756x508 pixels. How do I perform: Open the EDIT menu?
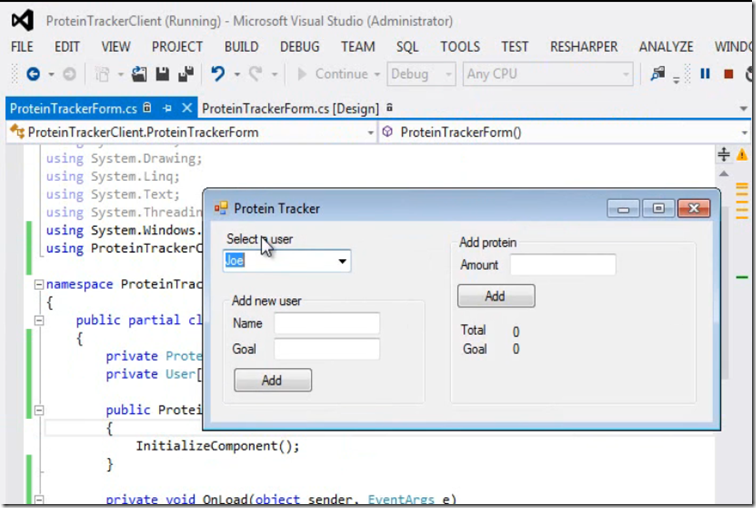67,47
